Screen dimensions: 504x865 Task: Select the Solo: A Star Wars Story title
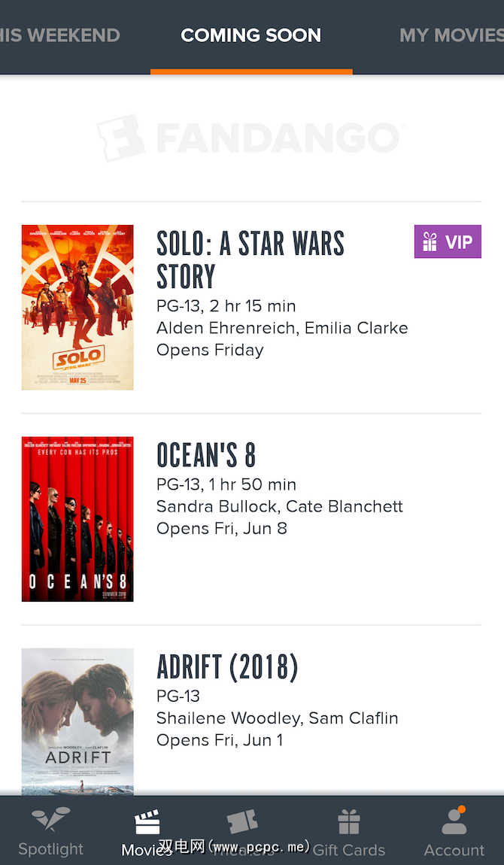point(250,259)
